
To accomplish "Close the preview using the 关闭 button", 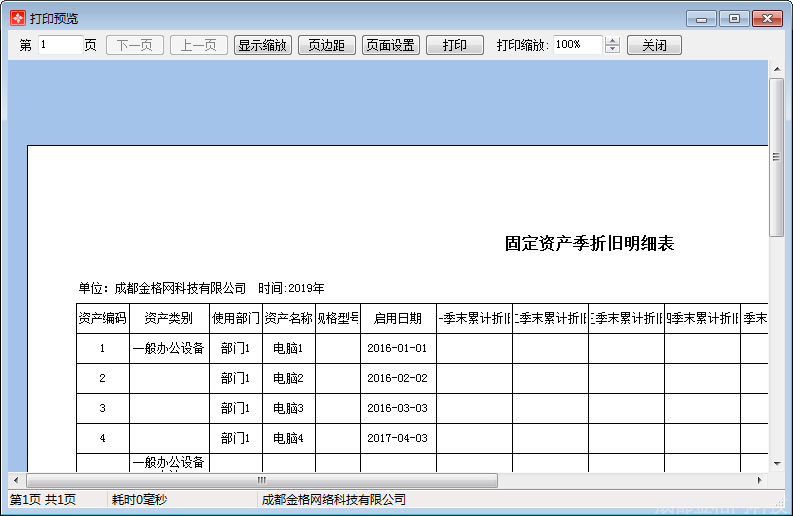I will pyautogui.click(x=654, y=45).
